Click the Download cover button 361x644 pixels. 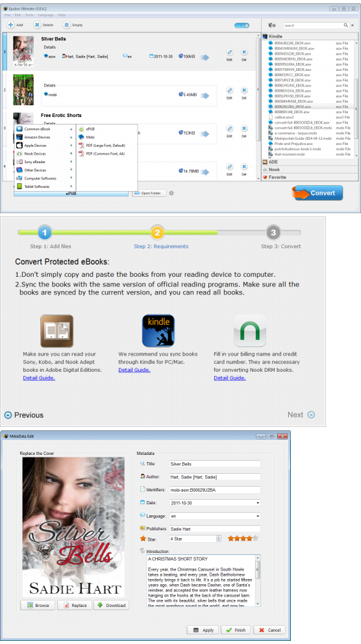[112, 605]
